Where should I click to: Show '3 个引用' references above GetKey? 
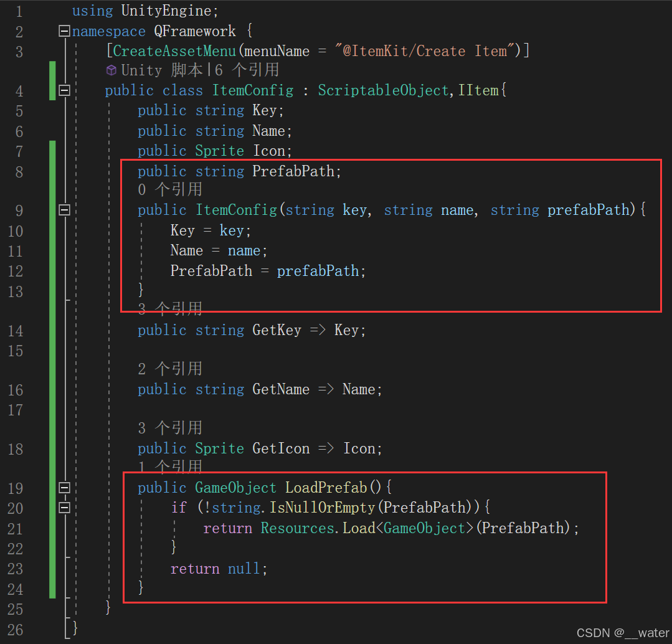pyautogui.click(x=170, y=308)
